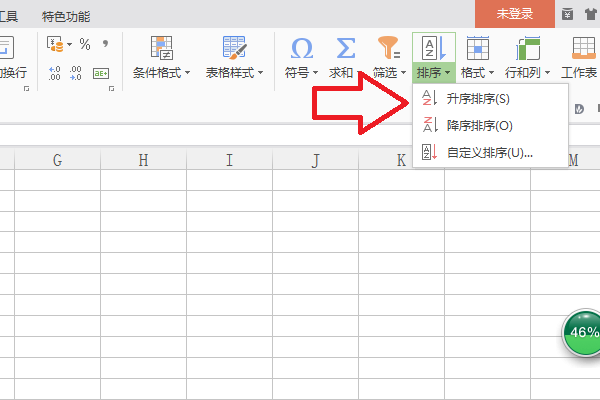The height and width of the screenshot is (400, 600).
Task: Click the decrease decimal places icon
Action: (76, 73)
